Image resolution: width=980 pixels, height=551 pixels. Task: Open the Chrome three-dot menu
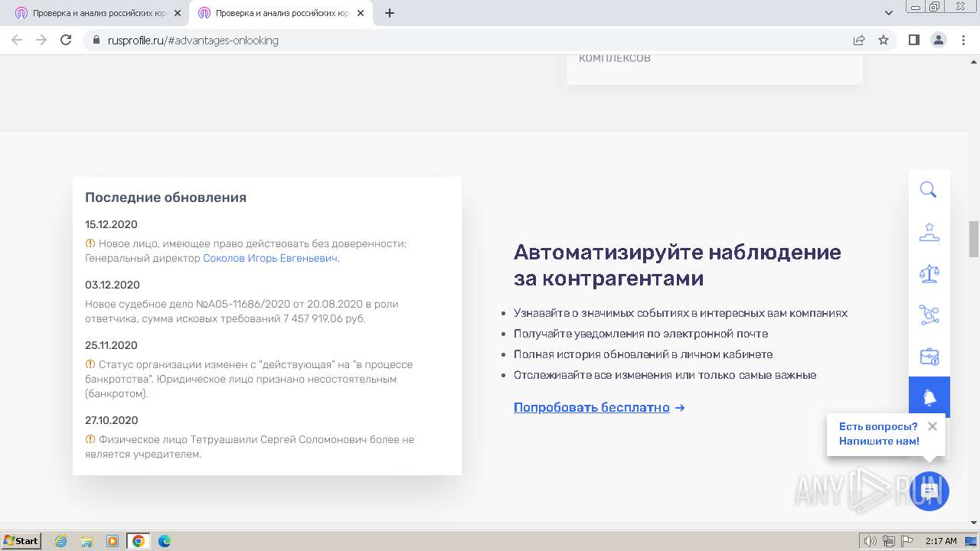pos(963,40)
